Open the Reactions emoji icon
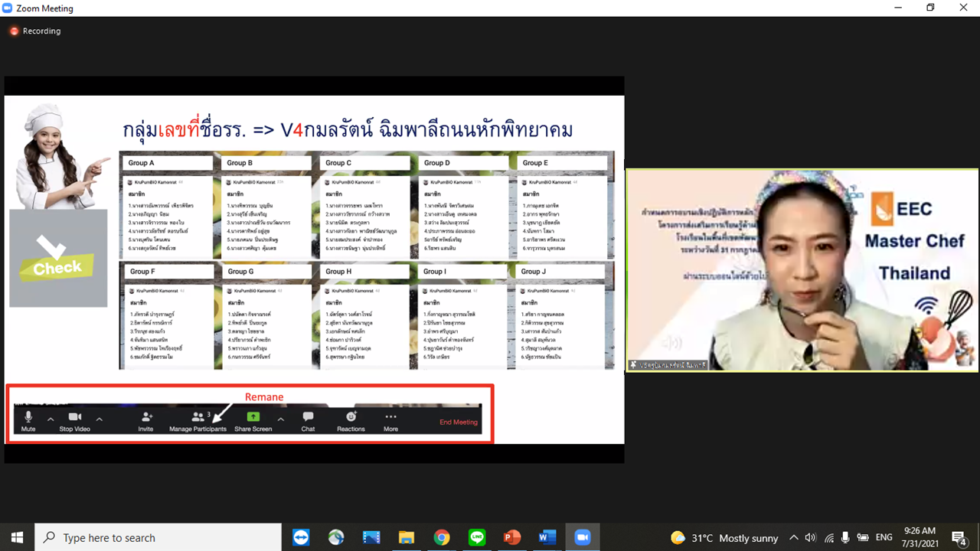Viewport: 980px width, 551px height. click(x=350, y=419)
